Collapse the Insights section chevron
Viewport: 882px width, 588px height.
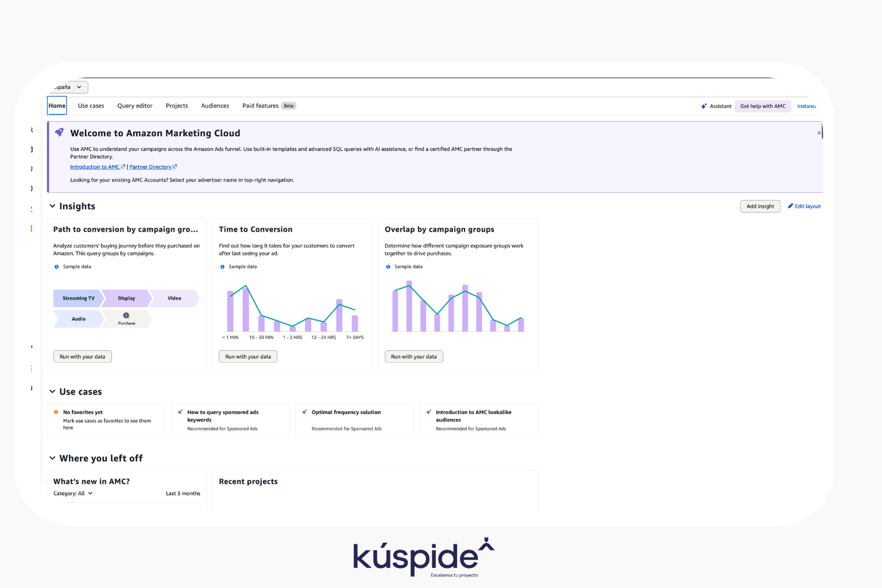click(52, 206)
